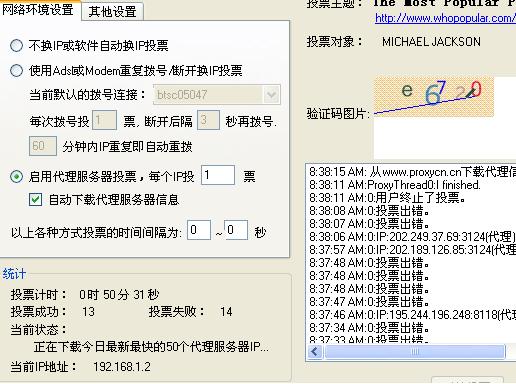Image resolution: width=516 pixels, height=384 pixels.
Task: Click the 60 minutes IP repeat field
Action: [x=43, y=146]
